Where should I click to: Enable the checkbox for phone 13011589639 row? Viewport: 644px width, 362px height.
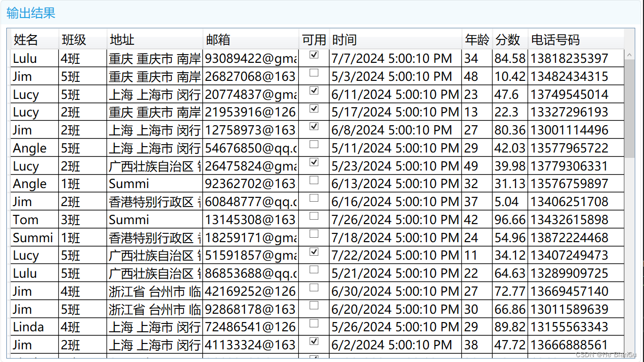pos(314,305)
